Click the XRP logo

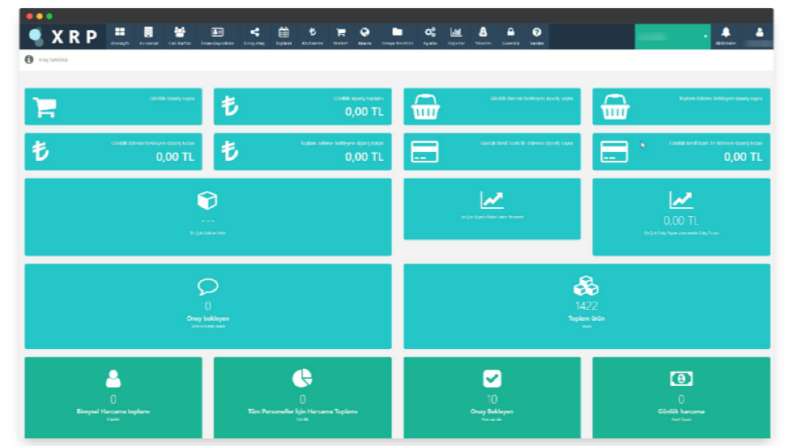[x=63, y=36]
